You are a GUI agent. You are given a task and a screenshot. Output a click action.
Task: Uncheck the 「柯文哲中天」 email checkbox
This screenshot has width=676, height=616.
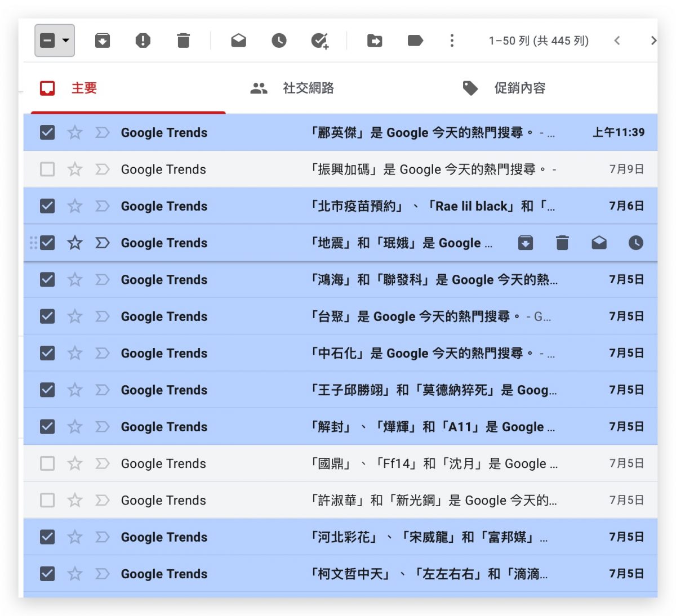click(47, 574)
